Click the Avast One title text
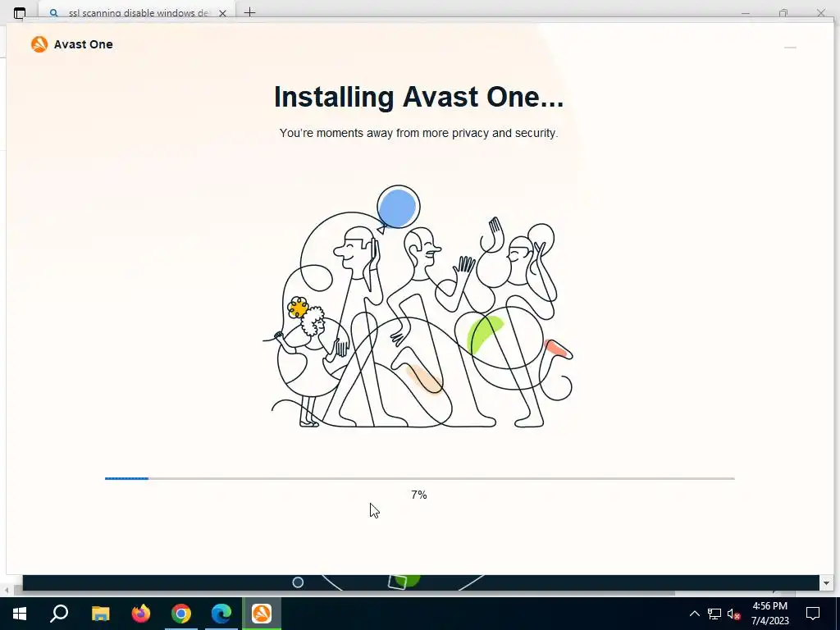The image size is (840, 630). click(83, 44)
